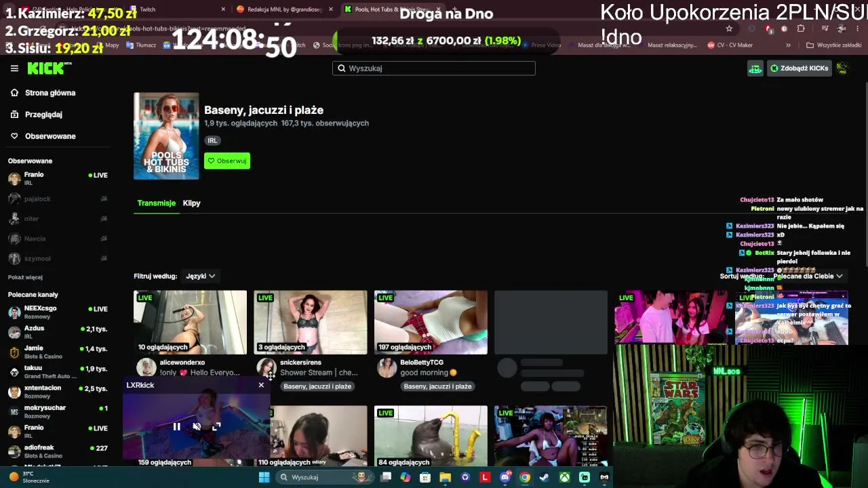Open Obserwowane followed list
The height and width of the screenshot is (488, 868).
tap(50, 136)
